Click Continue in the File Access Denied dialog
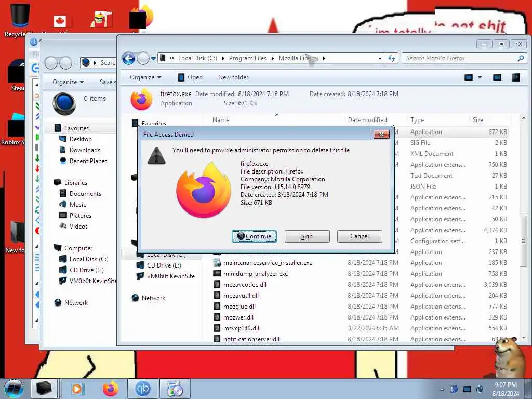 point(254,236)
